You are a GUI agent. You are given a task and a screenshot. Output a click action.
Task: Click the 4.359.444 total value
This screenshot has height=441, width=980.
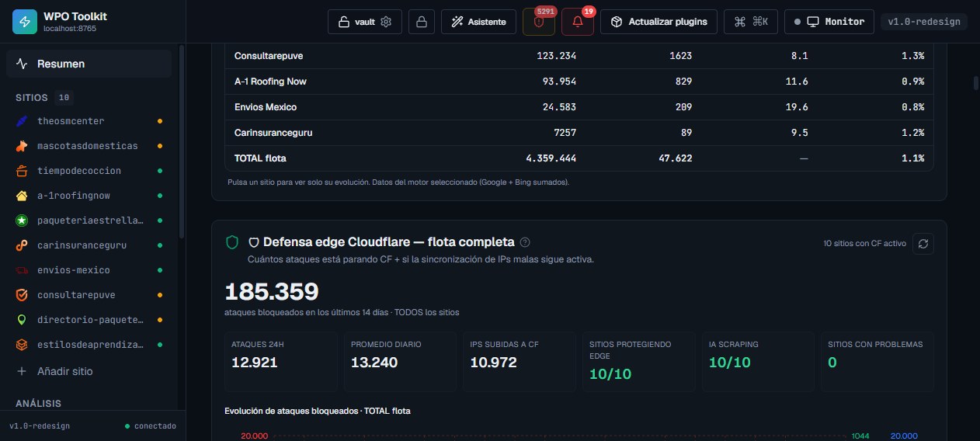[x=551, y=158]
